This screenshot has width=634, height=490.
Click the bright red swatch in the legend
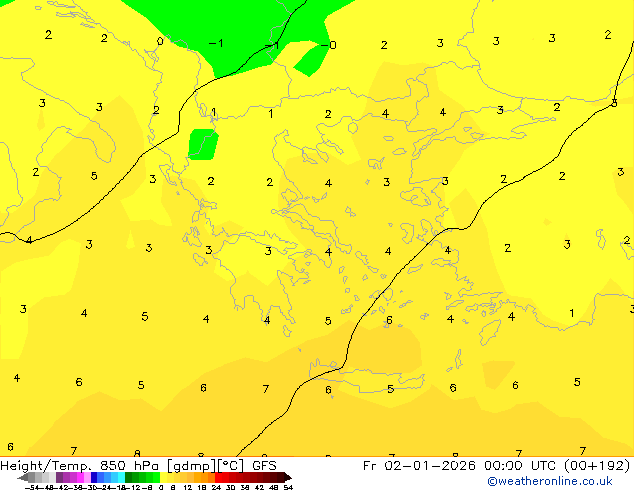(x=218, y=477)
